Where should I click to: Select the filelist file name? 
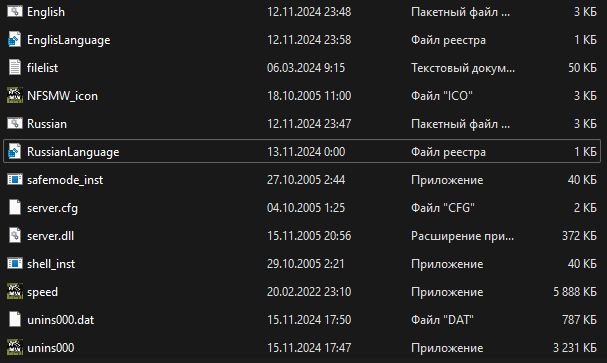(42, 68)
